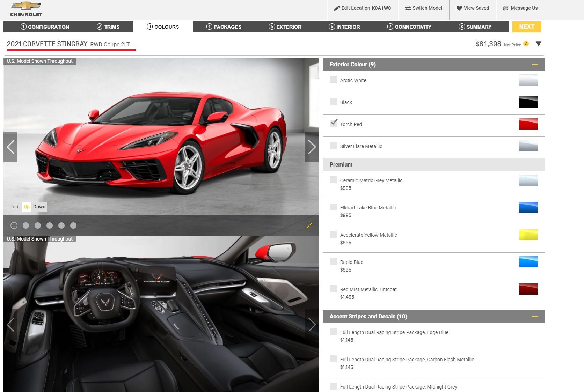
Task: Pick the Accelerate Yellow Metallic swatch
Action: click(x=528, y=235)
